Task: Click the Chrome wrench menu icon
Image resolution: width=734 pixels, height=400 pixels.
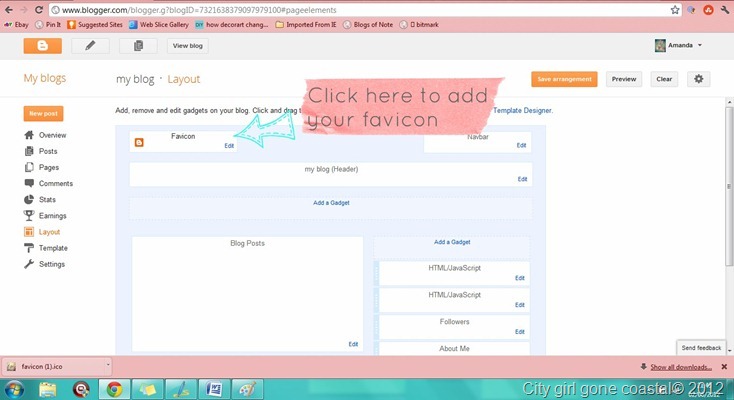Action: click(x=725, y=10)
